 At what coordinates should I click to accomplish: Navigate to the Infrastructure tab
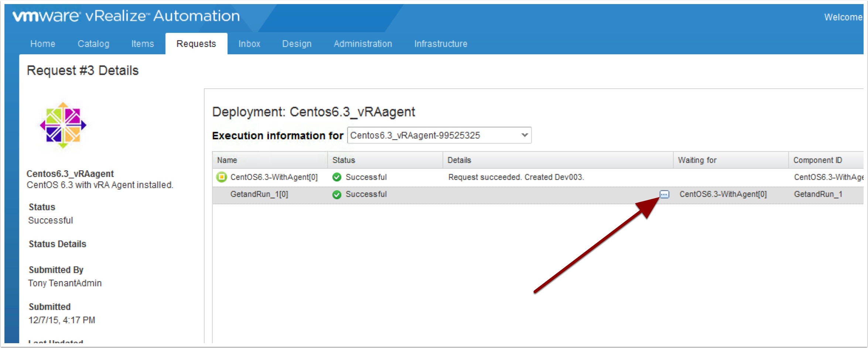click(441, 44)
